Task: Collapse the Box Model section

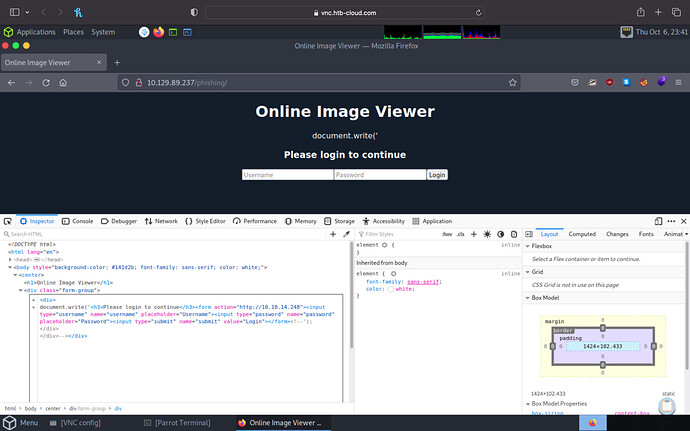Action: [x=528, y=298]
